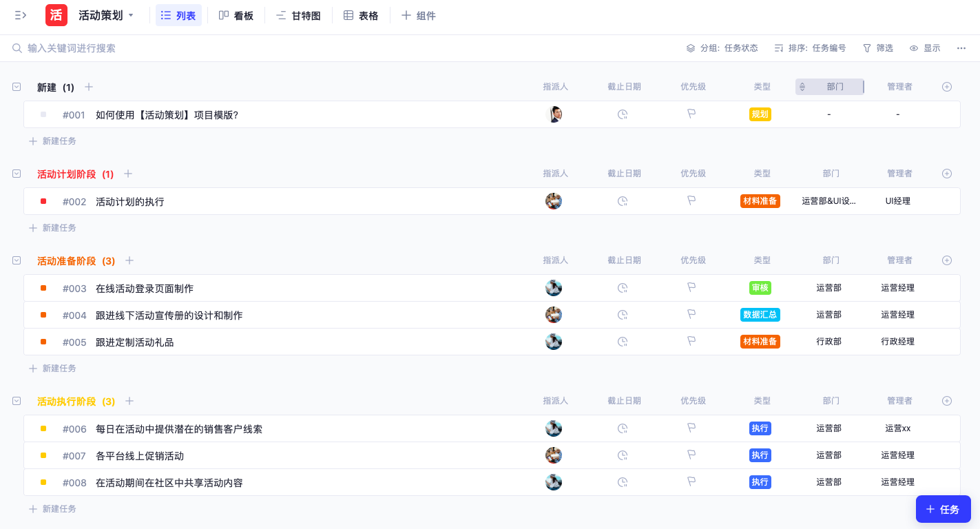Click the orange 材料准备 tag on task #002
This screenshot has height=529, width=980.
point(760,200)
